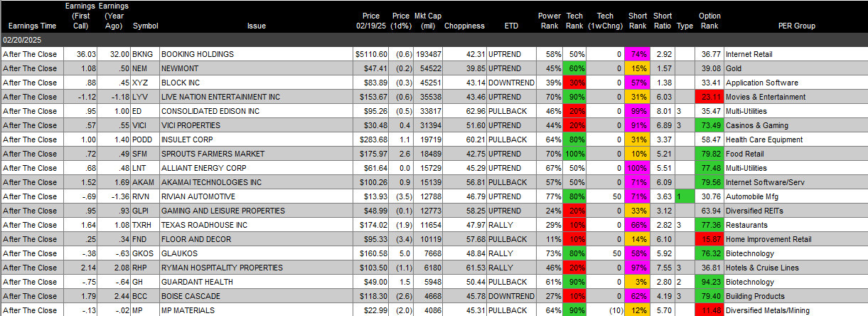This screenshot has width=868, height=316.
Task: Select the PODD symbol cell
Action: click(144, 139)
